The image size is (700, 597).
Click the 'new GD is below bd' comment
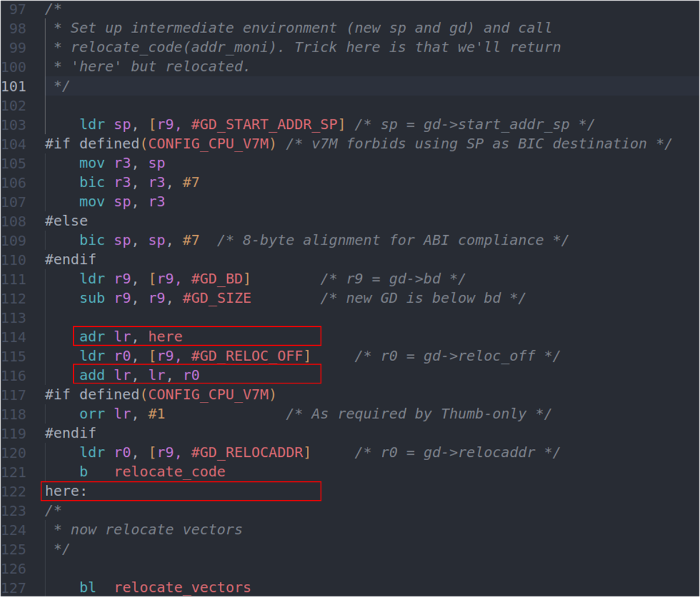422,298
